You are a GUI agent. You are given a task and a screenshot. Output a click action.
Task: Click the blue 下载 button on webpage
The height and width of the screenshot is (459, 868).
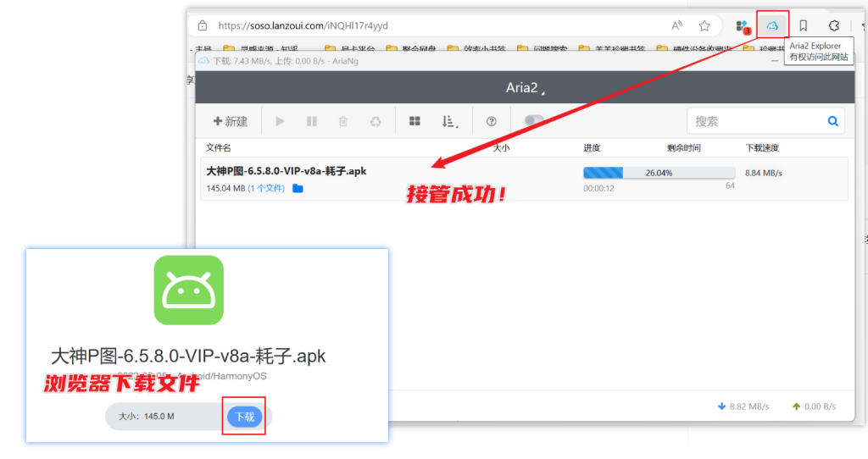coord(245,417)
